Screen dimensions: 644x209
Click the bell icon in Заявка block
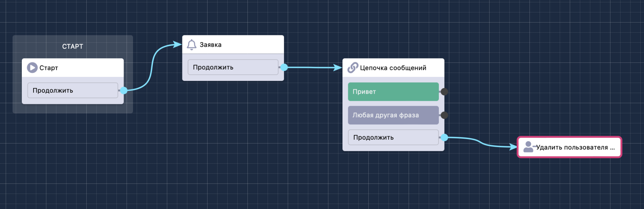coord(191,45)
